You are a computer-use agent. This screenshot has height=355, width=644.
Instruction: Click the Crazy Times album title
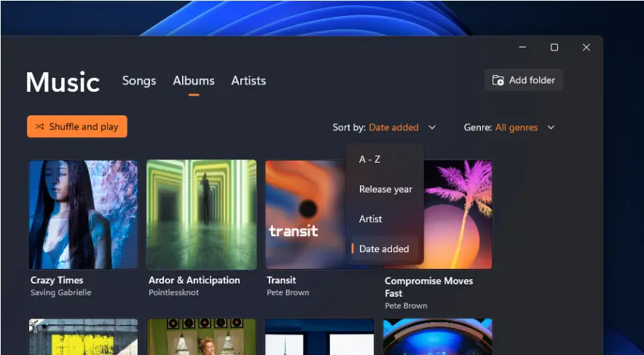57,280
